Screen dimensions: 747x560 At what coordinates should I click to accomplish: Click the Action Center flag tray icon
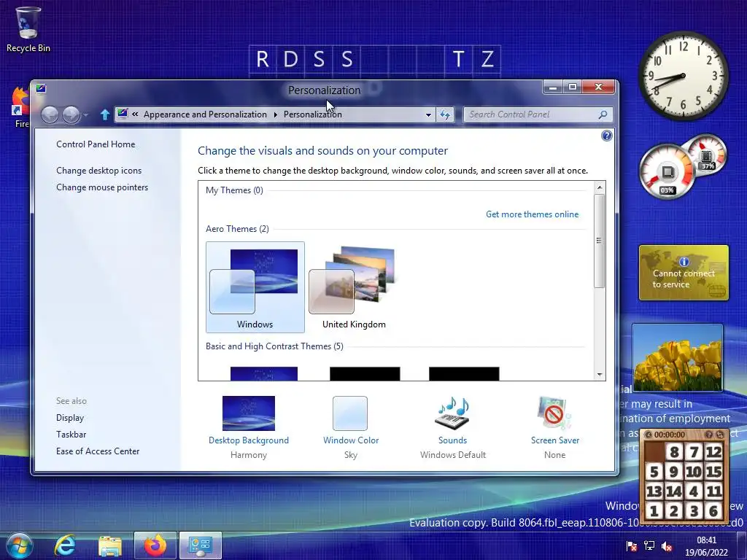pos(632,546)
